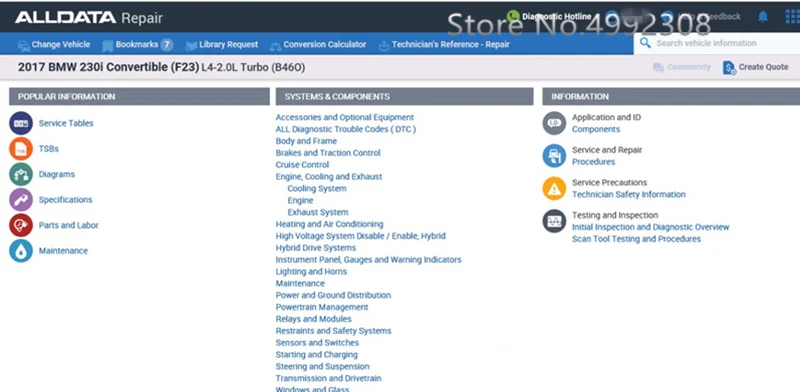This screenshot has width=800, height=392.
Task: Click the blue Maintenance droplet icon
Action: [21, 251]
